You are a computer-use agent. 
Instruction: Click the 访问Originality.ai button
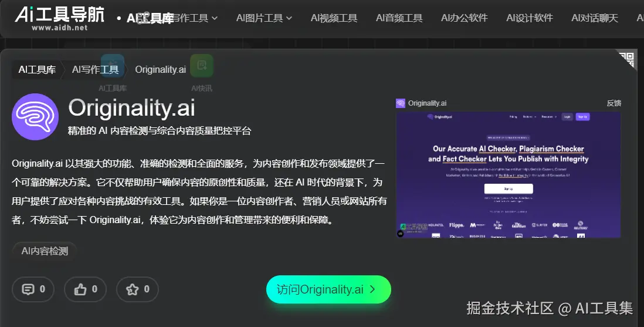pyautogui.click(x=328, y=289)
